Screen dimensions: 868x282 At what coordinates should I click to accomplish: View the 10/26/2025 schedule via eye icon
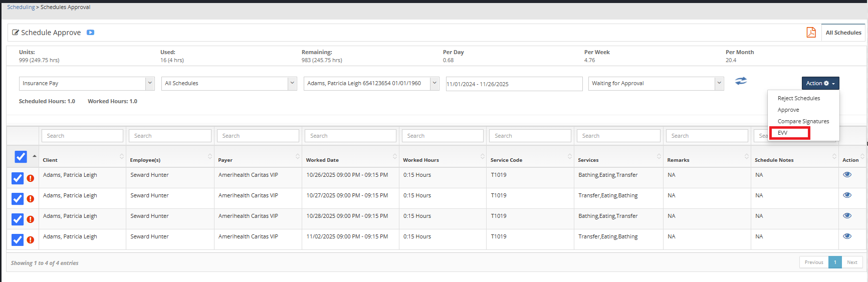click(847, 175)
